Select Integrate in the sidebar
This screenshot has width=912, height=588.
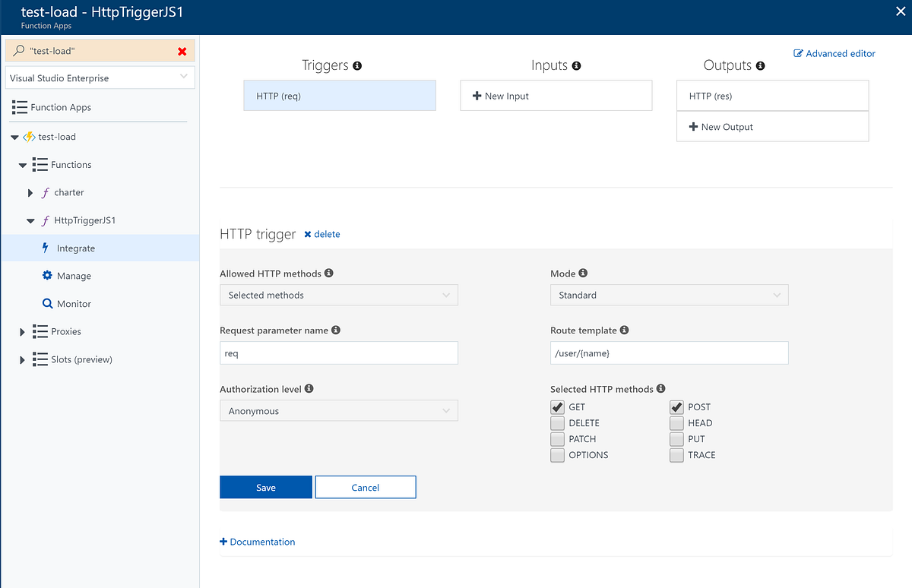point(100,248)
